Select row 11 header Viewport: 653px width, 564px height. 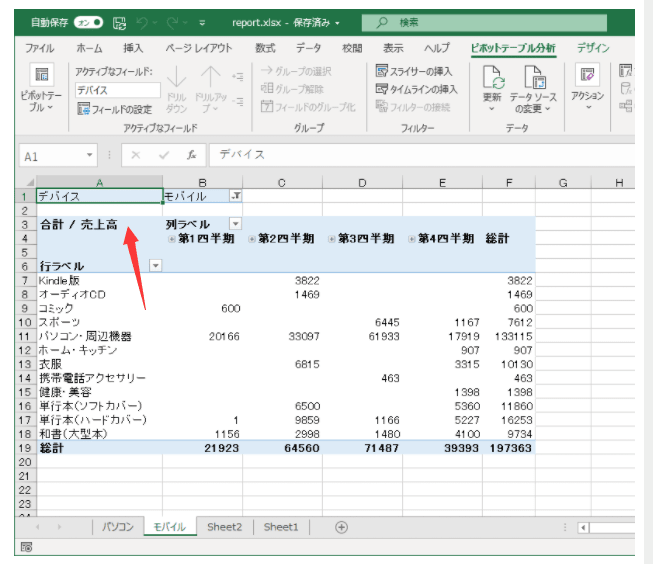click(x=25, y=336)
